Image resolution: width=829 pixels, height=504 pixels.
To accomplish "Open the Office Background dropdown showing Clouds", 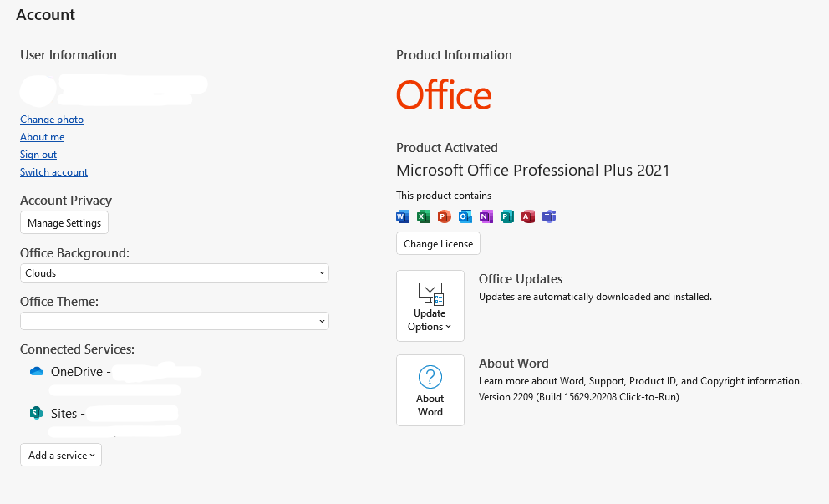I will pyautogui.click(x=175, y=272).
